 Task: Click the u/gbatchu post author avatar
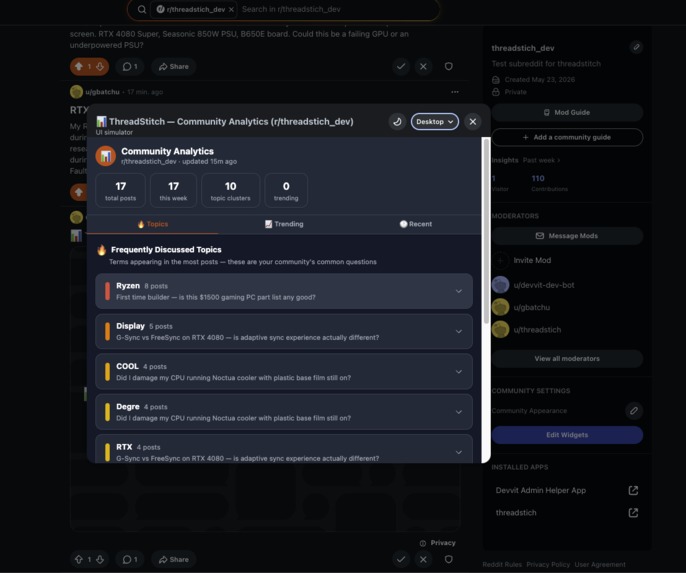(76, 92)
